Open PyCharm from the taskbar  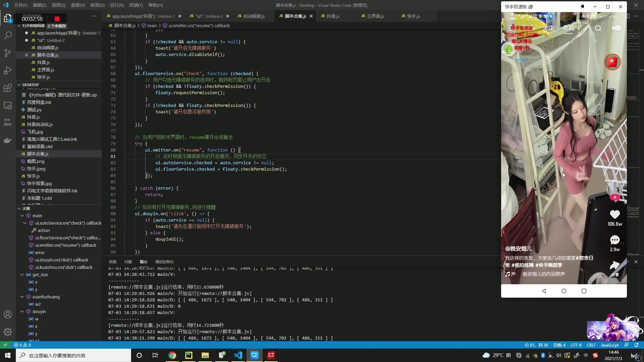[x=189, y=355]
